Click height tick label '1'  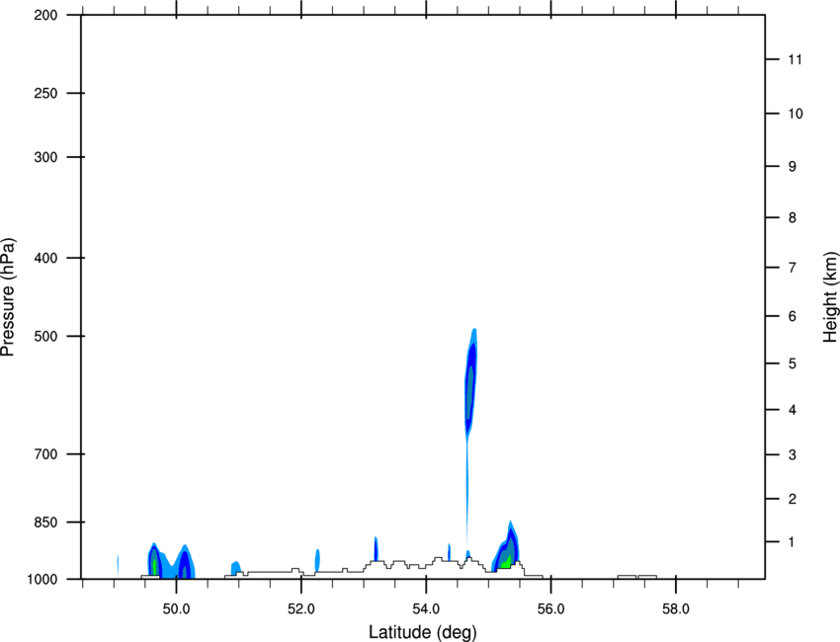pyautogui.click(x=793, y=542)
